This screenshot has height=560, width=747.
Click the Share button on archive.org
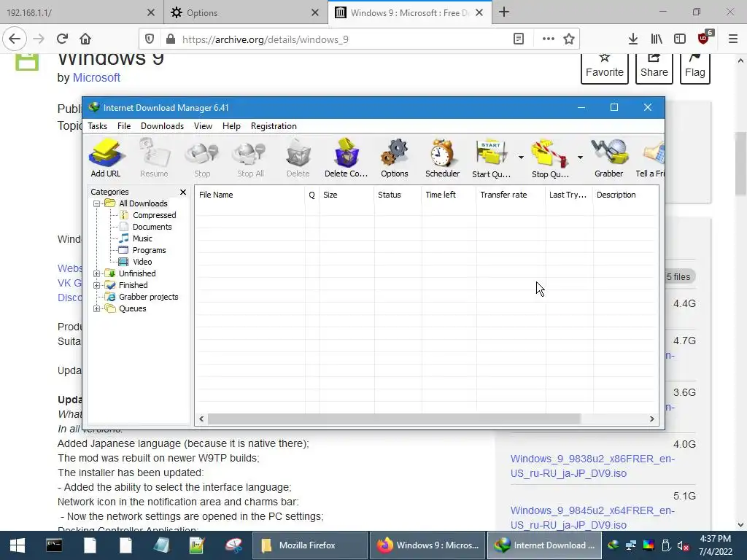(x=654, y=68)
